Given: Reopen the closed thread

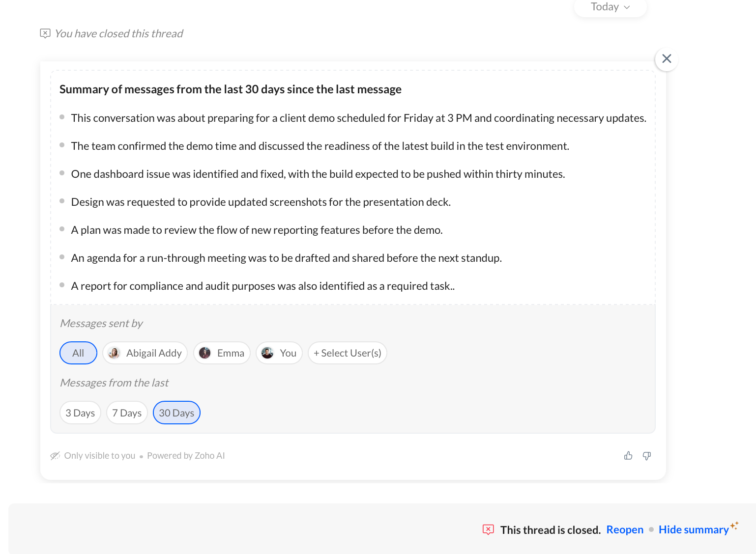Looking at the screenshot, I should point(625,529).
